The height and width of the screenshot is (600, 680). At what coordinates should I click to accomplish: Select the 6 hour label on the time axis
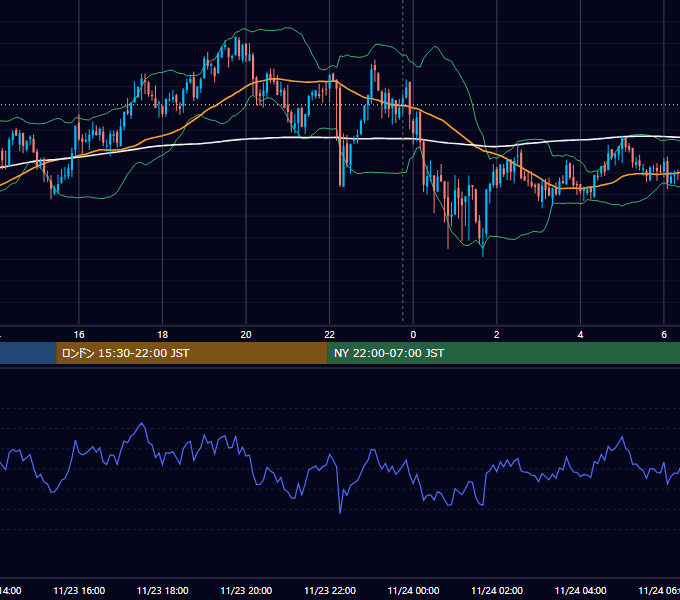664,335
